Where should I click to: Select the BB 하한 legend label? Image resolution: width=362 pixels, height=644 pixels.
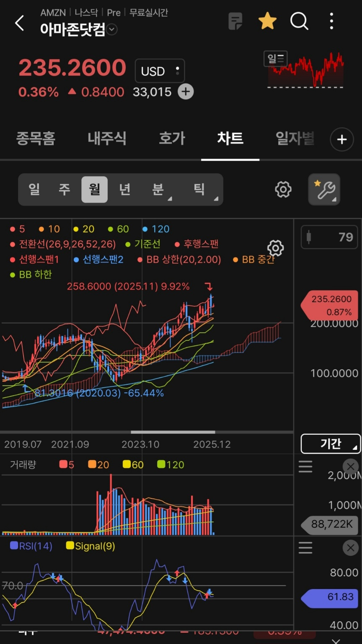pos(31,274)
